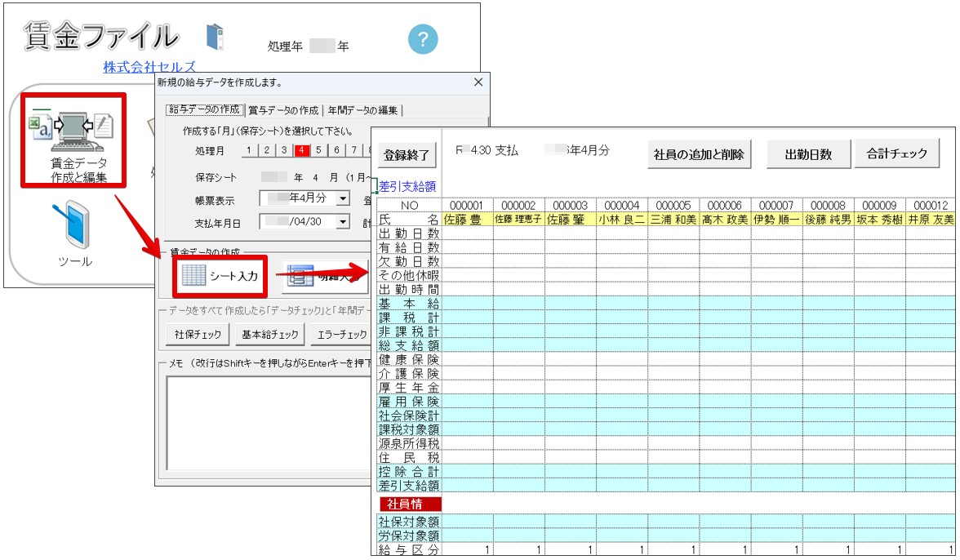Click the NO column header cell
The height and width of the screenshot is (560, 960).
[x=409, y=205]
